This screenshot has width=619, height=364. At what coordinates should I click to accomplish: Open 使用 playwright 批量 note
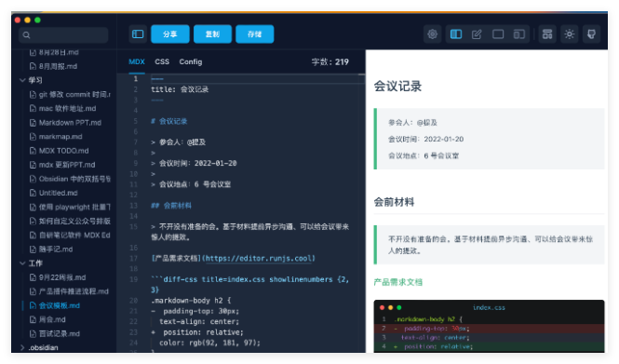coord(70,207)
